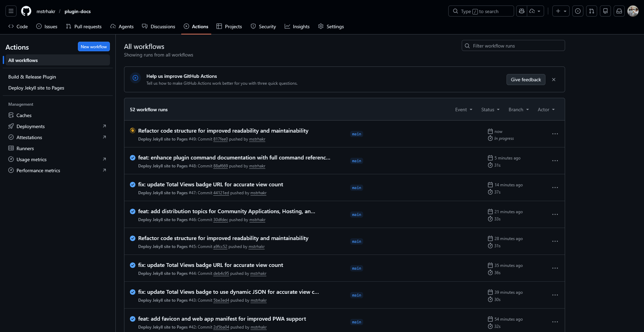Click the GitHub home logo
The width and height of the screenshot is (644, 332).
tap(26, 11)
